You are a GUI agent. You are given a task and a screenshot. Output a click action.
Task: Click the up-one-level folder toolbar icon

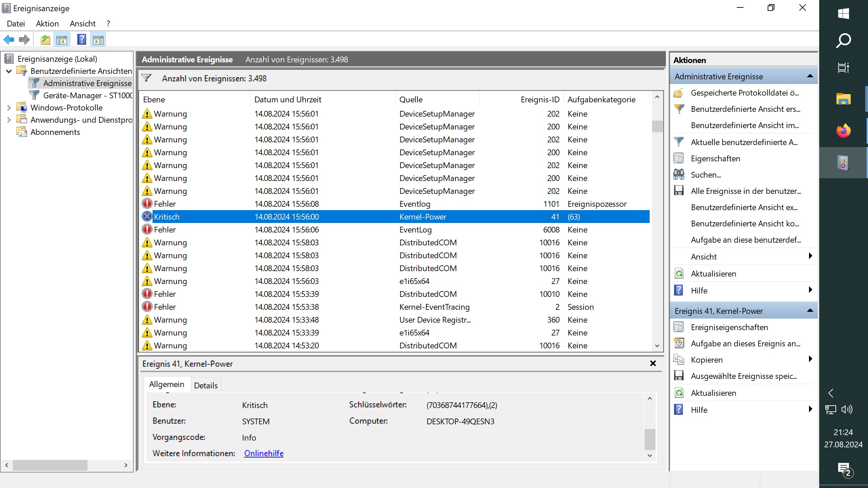point(45,40)
